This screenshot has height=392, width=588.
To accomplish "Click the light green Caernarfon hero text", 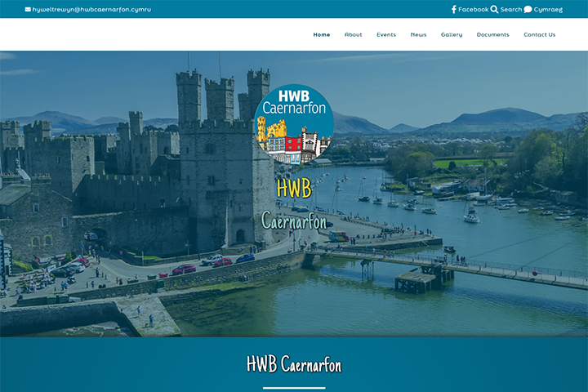I will (x=294, y=220).
